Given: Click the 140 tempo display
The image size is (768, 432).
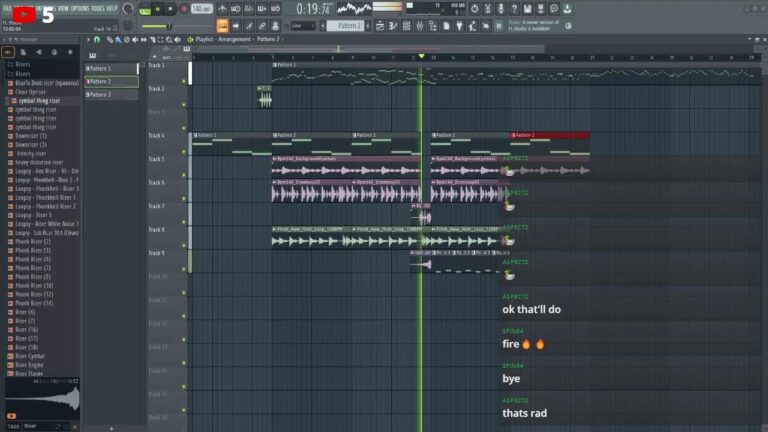Looking at the screenshot, I should click(201, 9).
